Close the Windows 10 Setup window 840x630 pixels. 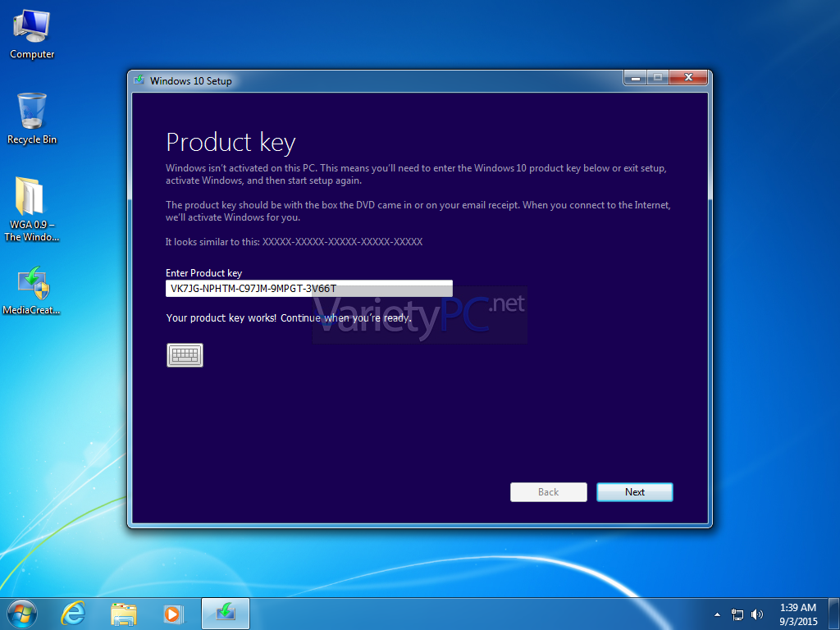pyautogui.click(x=688, y=78)
